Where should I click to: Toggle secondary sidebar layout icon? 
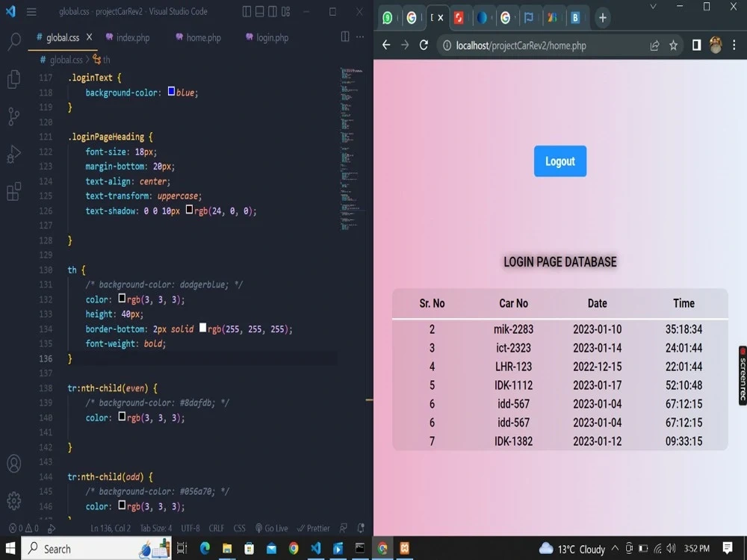[x=273, y=11]
